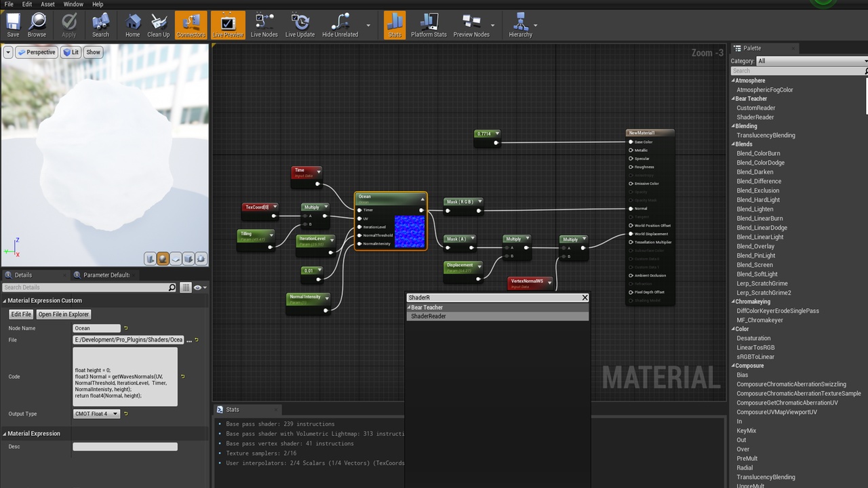This screenshot has height=488, width=868.
Task: Open the Palette Category dropdown
Action: click(x=812, y=61)
